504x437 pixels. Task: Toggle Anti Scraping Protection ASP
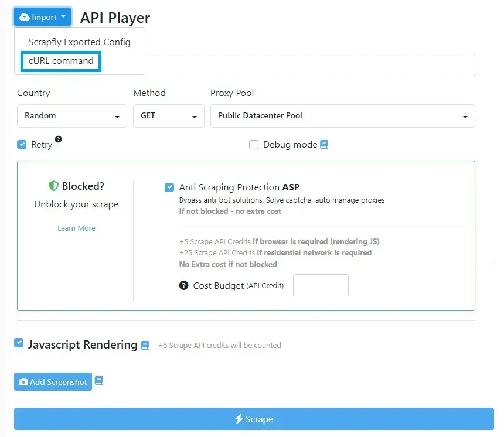[169, 187]
